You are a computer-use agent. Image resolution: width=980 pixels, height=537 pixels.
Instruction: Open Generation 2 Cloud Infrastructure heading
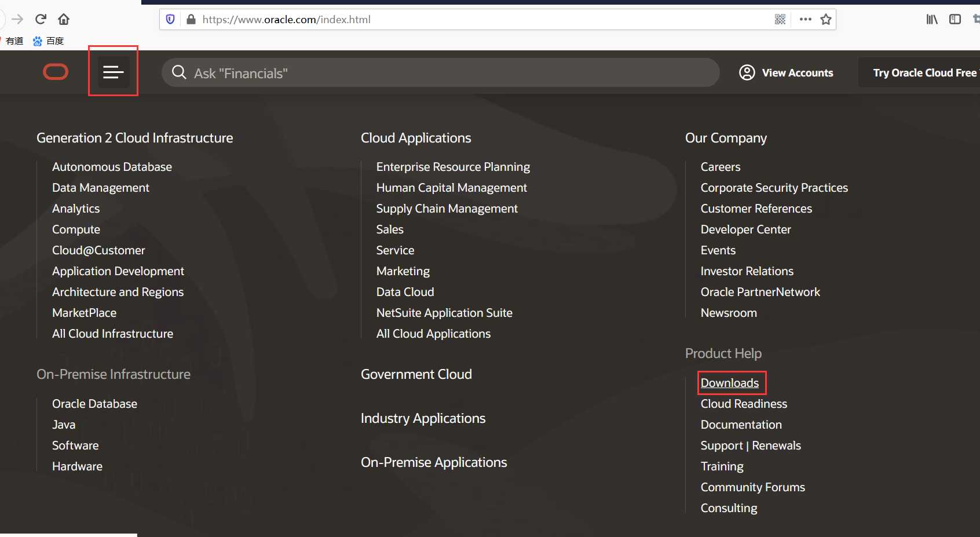(135, 138)
